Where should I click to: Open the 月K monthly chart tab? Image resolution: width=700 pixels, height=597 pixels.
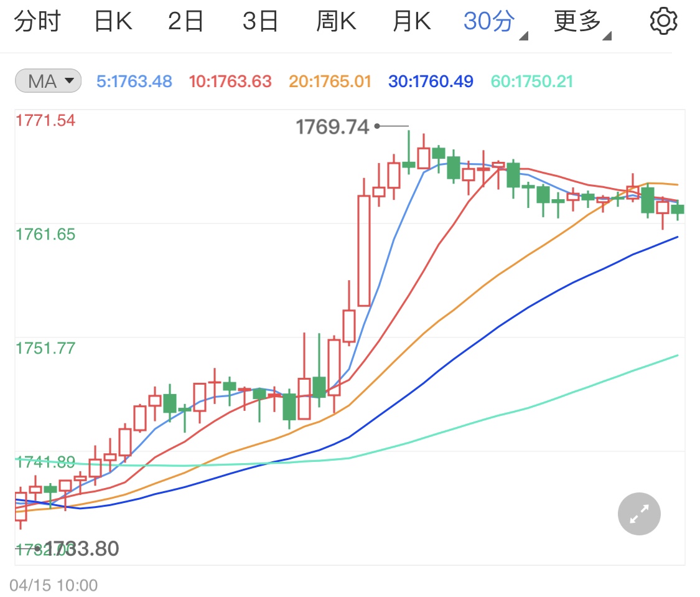[x=412, y=21]
